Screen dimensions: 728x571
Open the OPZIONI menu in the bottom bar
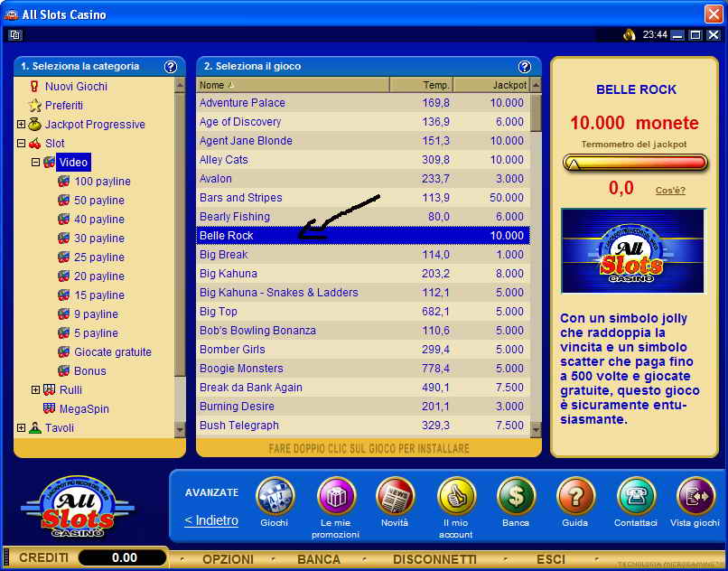tap(228, 559)
